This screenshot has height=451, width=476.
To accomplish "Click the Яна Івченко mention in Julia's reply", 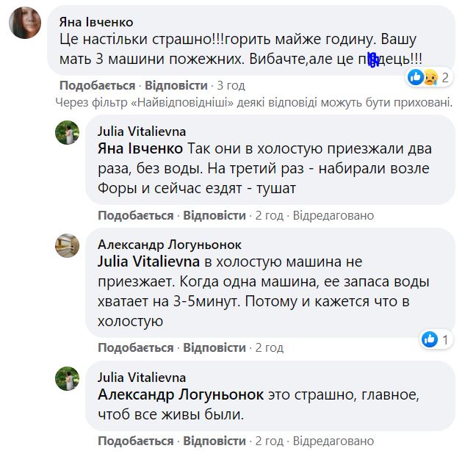I will pyautogui.click(x=141, y=149).
